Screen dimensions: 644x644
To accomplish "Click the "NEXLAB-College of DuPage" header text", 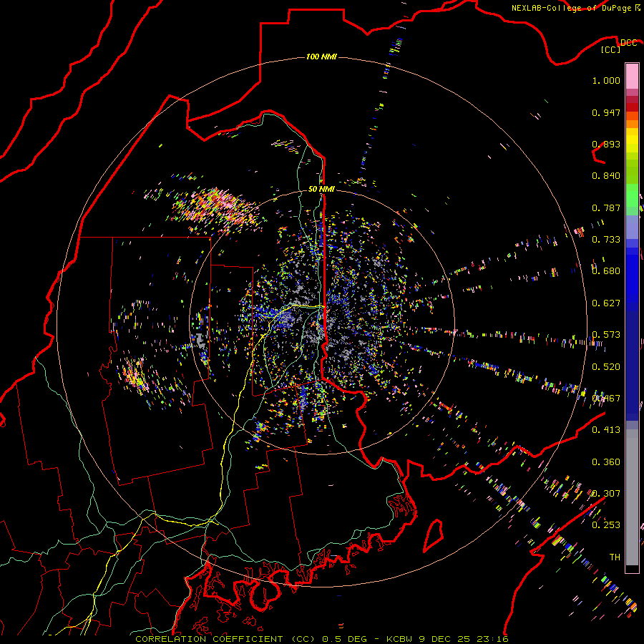I will (x=571, y=8).
